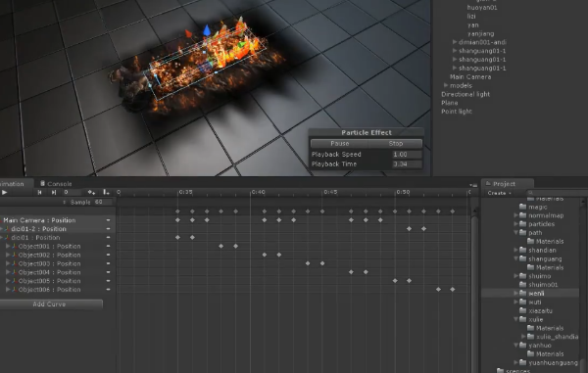
Task: Click the 0:40 mark on timeline ruler
Action: tap(258, 192)
